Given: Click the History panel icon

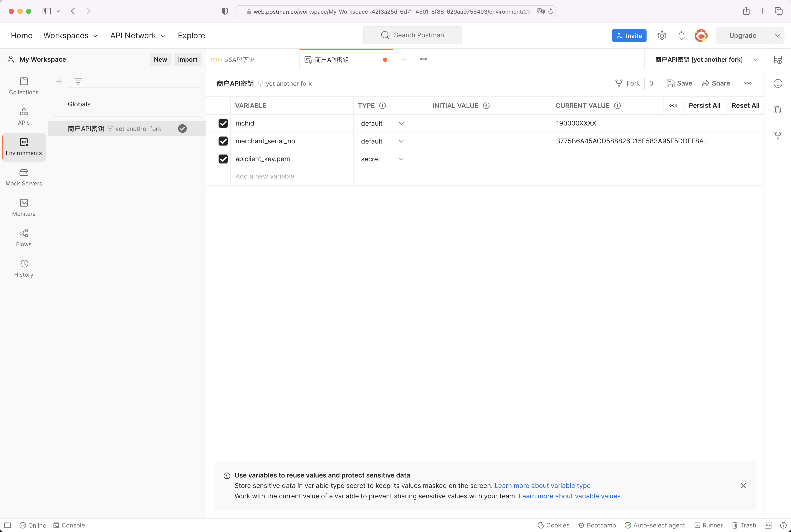Looking at the screenshot, I should point(24,264).
